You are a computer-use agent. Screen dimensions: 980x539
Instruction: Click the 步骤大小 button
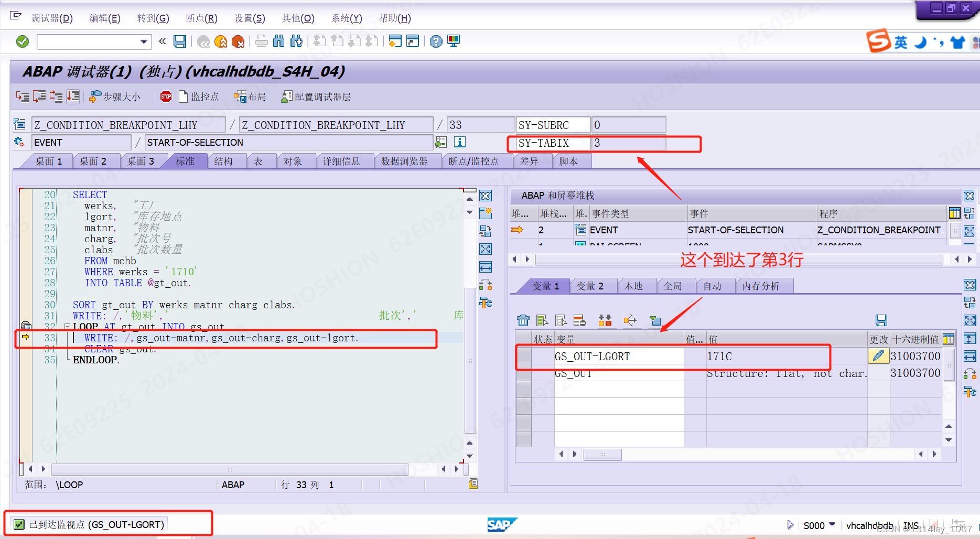(115, 96)
